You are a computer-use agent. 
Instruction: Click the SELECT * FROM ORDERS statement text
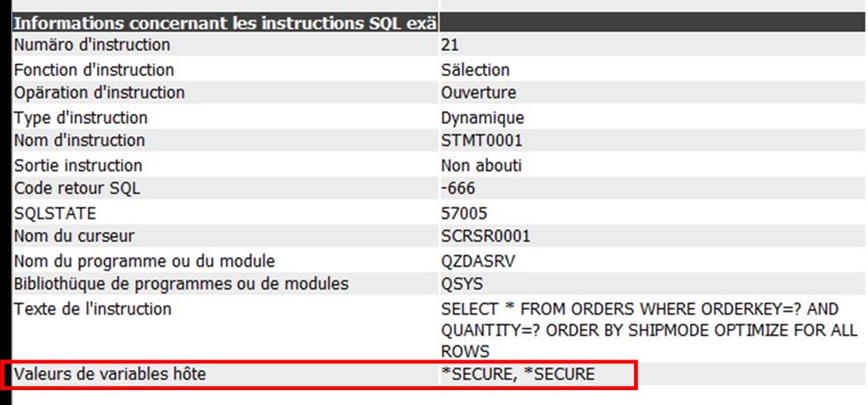click(x=649, y=330)
